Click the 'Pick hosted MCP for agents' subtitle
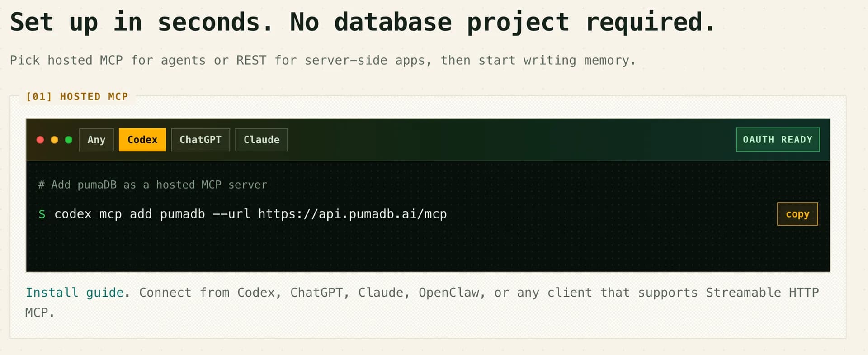The image size is (868, 355). (x=323, y=60)
